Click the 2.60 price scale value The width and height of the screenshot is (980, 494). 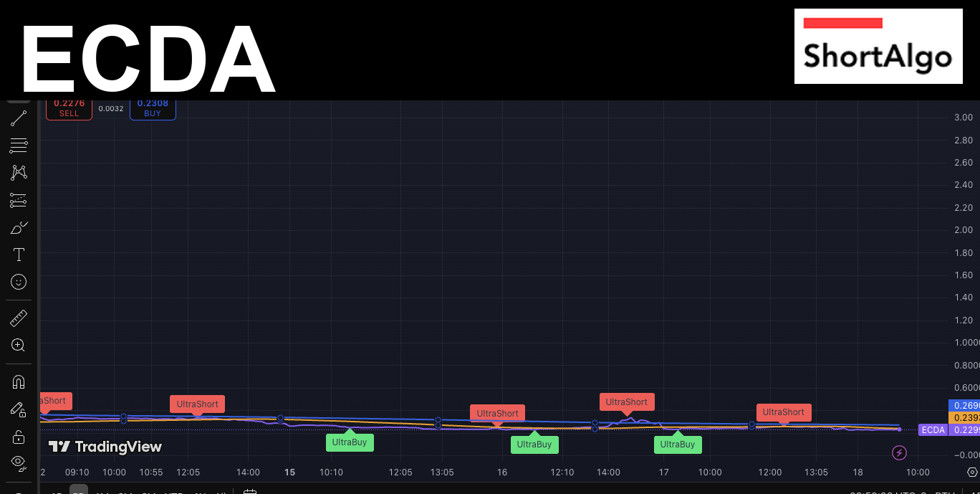coord(963,163)
